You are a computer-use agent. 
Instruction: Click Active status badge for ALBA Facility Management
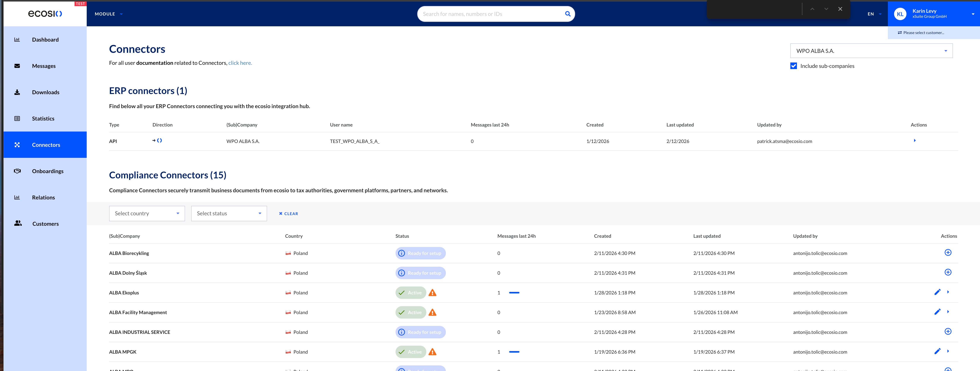pos(410,312)
